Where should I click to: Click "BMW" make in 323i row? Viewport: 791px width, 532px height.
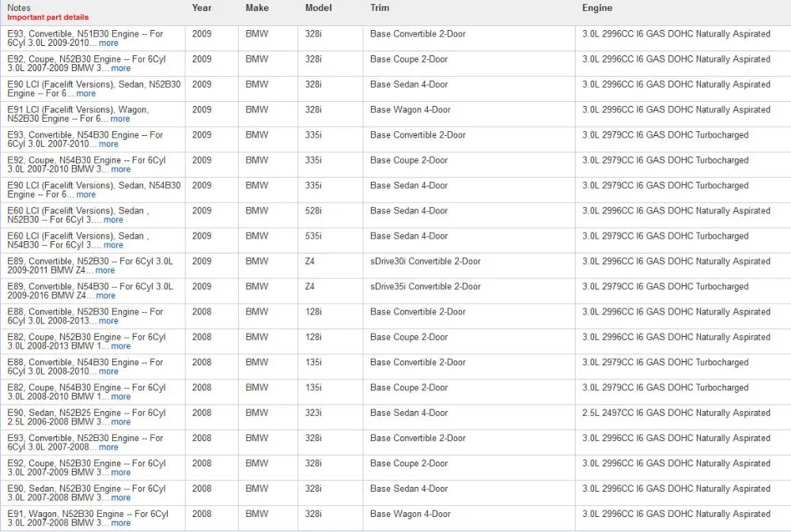257,413
